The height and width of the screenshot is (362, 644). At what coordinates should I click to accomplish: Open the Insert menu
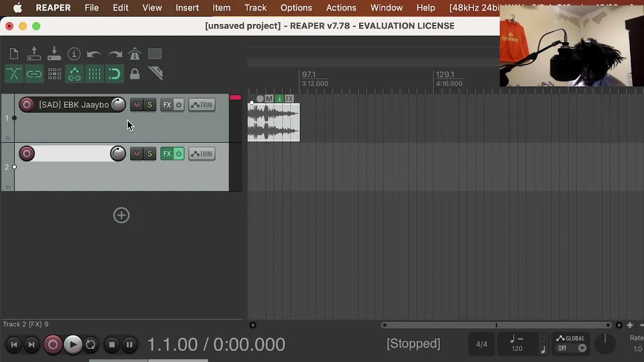click(x=187, y=8)
